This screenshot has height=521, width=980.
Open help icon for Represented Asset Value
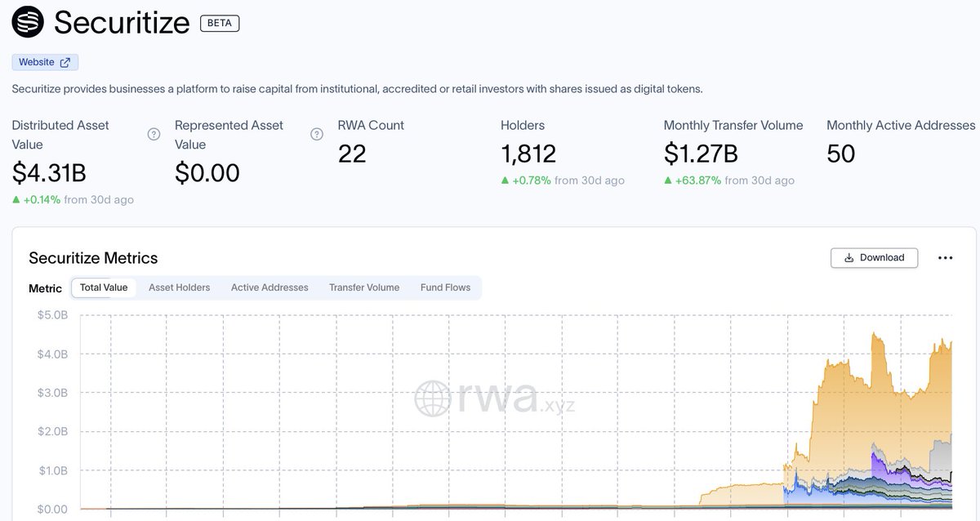click(x=317, y=134)
